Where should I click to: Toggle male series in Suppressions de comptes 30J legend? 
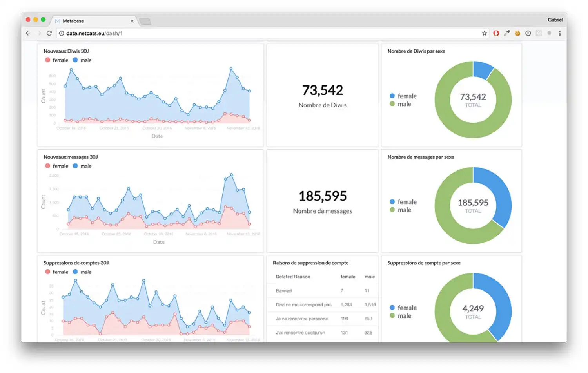(82, 272)
